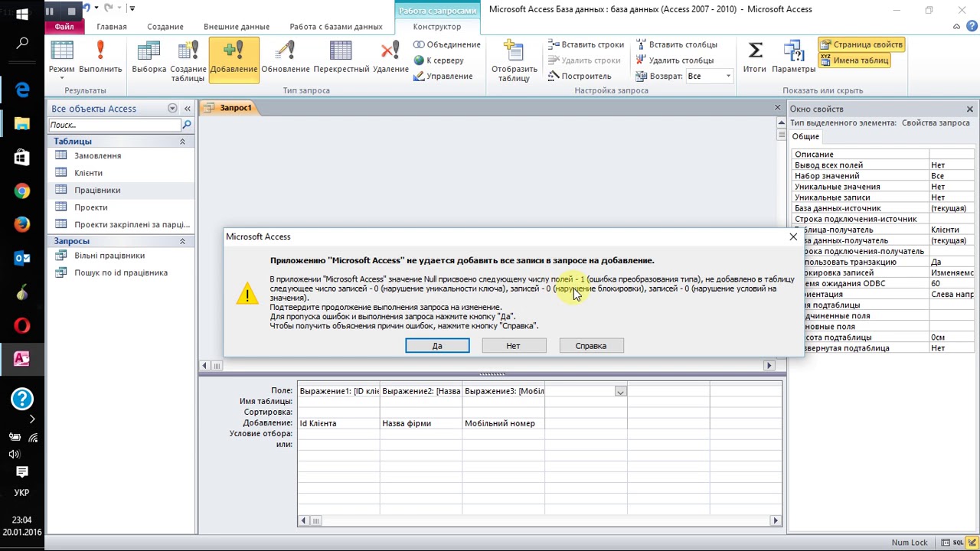This screenshot has width=980, height=551.
Task: Select Пошук по id працівника query
Action: [x=120, y=272]
